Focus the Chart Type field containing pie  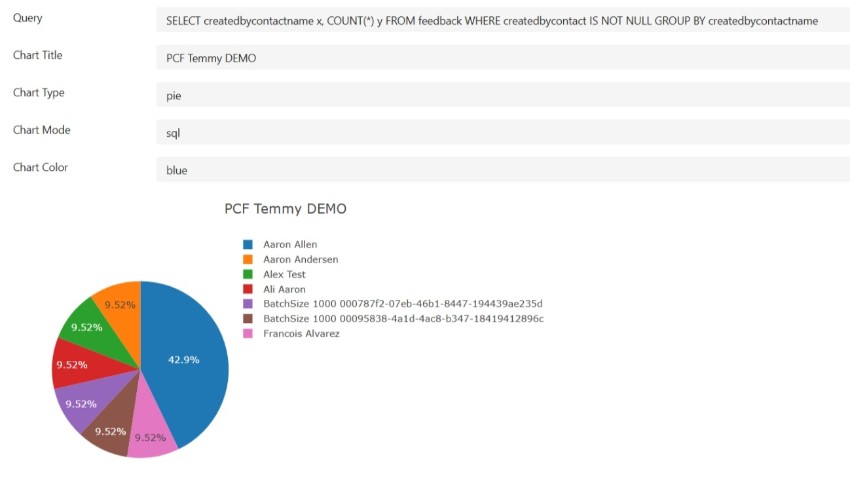point(503,95)
